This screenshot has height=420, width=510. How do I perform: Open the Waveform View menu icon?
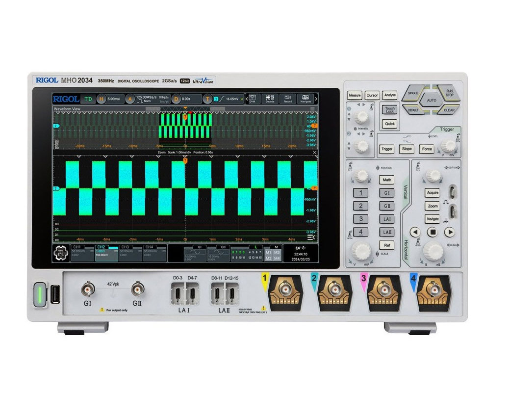coord(313,109)
